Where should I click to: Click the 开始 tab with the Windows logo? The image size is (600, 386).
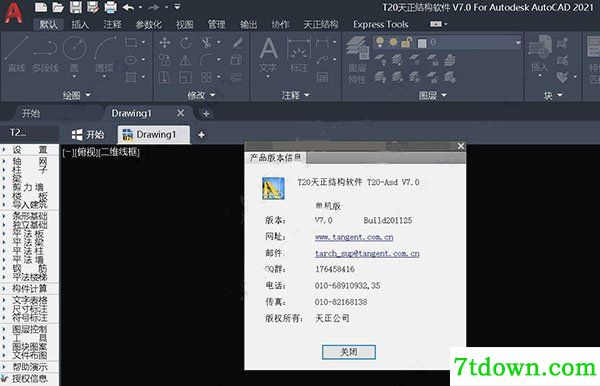[88, 135]
